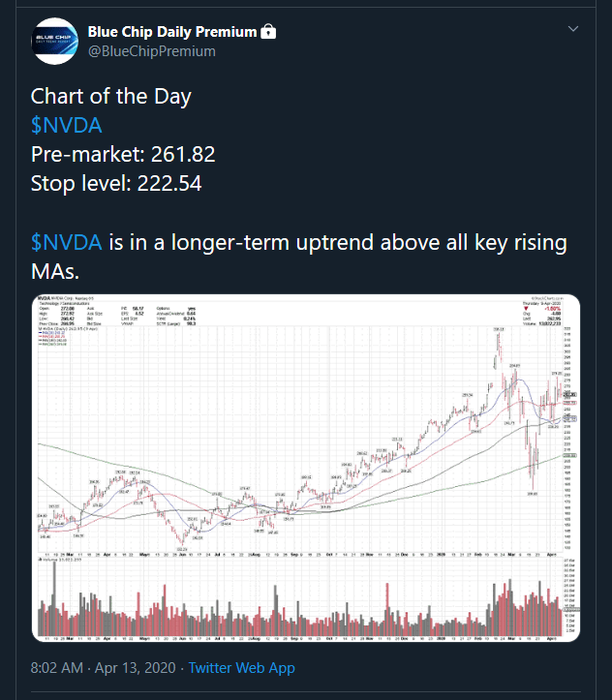Open the $NVDA cashtag under Chart of the Day
The height and width of the screenshot is (700, 612).
tap(67, 125)
